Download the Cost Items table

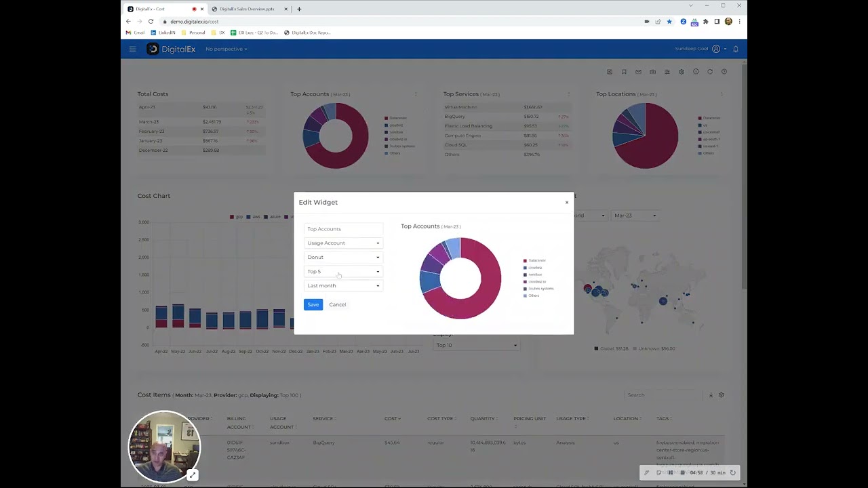711,395
